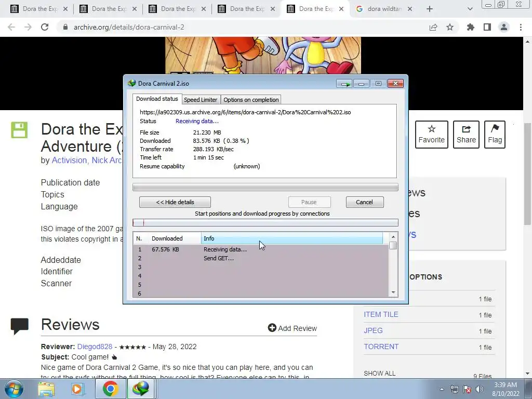Screen dimensions: 532x399
Task: Click the green arrow button in download dialog title bar
Action: (345, 84)
